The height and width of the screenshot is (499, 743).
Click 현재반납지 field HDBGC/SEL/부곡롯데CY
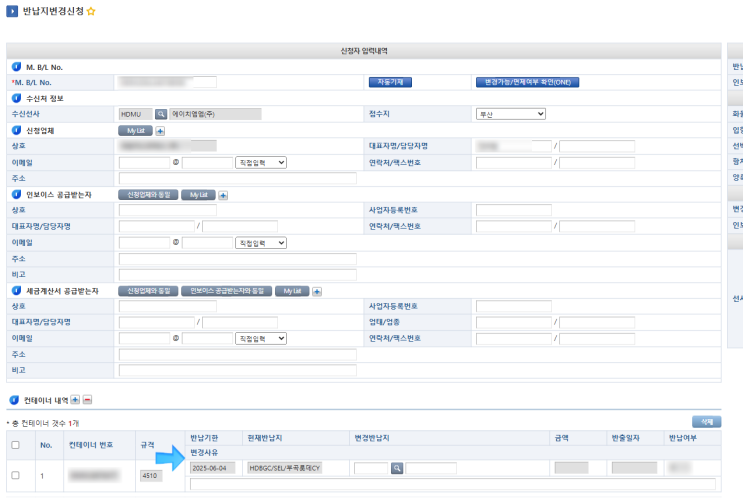(285, 468)
